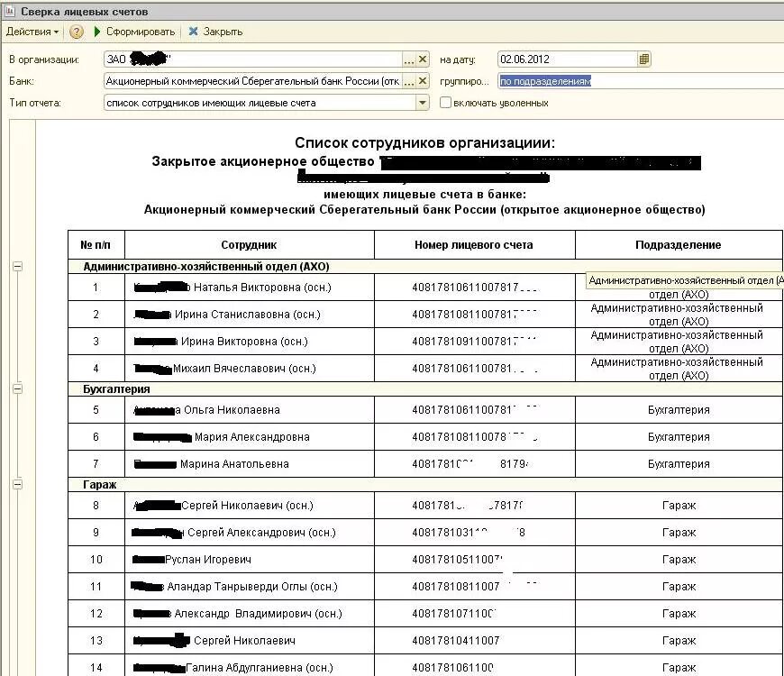Click the Бухгалтерия group header row
The height and width of the screenshot is (676, 784).
click(x=425, y=389)
